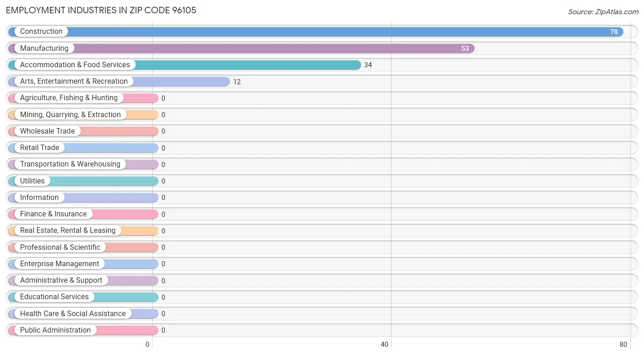Click the Retail Trade label

[x=39, y=148]
